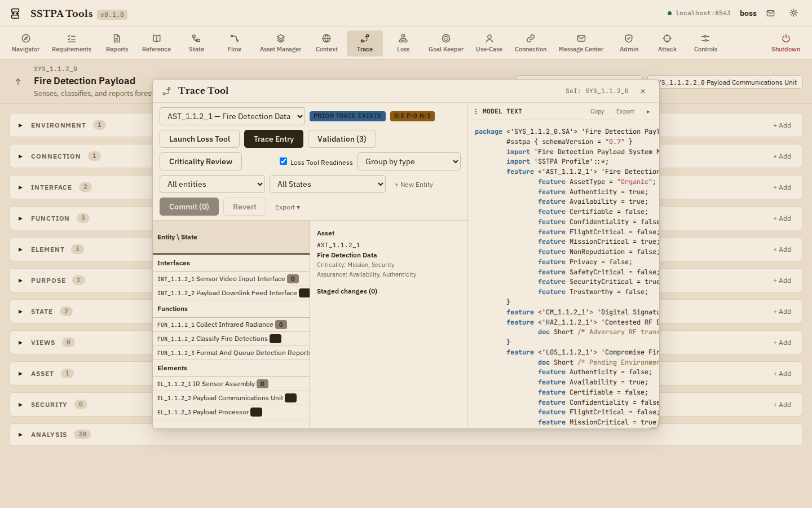Click the Launch Loss Tool button
The image size is (812, 508).
tap(200, 139)
